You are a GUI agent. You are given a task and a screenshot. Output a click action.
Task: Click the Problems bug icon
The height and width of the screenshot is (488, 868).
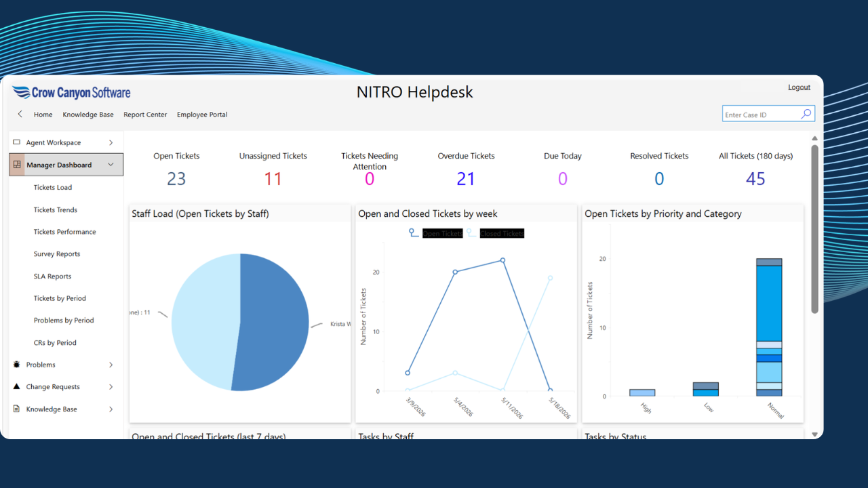coord(16,365)
